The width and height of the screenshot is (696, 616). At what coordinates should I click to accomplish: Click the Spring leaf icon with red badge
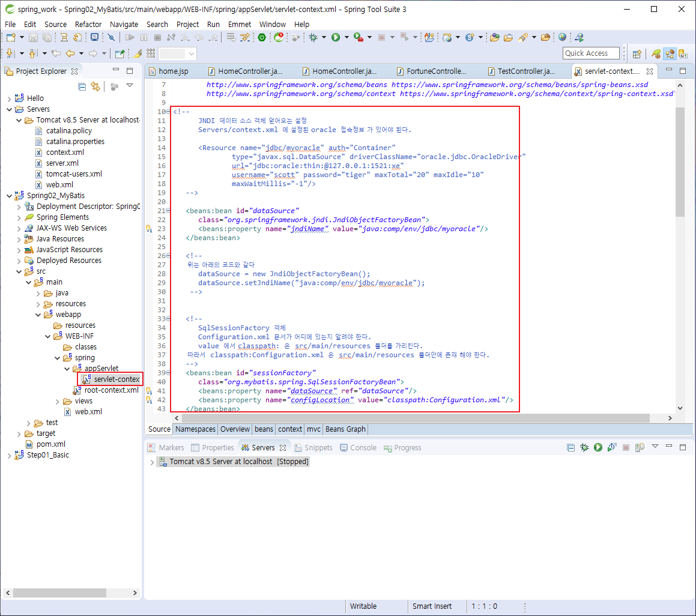(279, 38)
